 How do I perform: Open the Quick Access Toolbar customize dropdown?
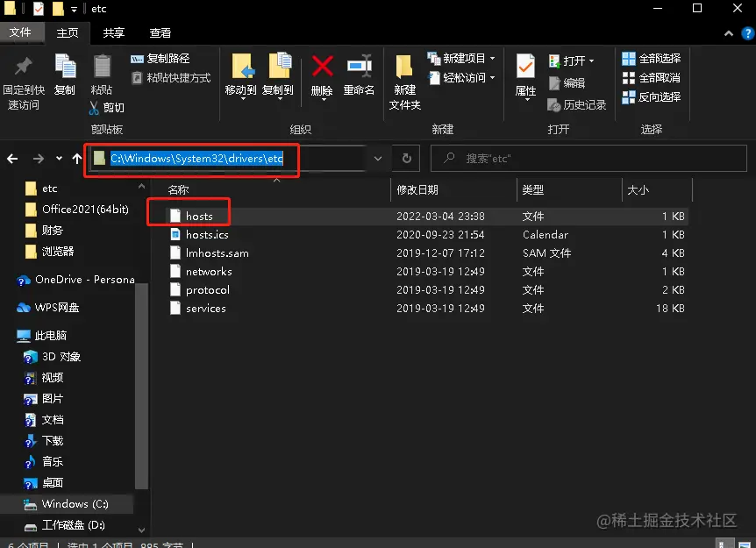(x=74, y=9)
